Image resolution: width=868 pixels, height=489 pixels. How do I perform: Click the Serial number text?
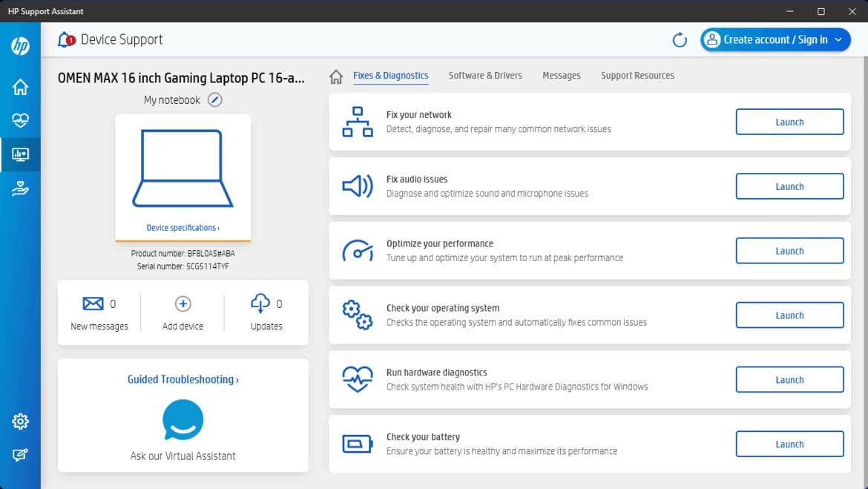[183, 266]
